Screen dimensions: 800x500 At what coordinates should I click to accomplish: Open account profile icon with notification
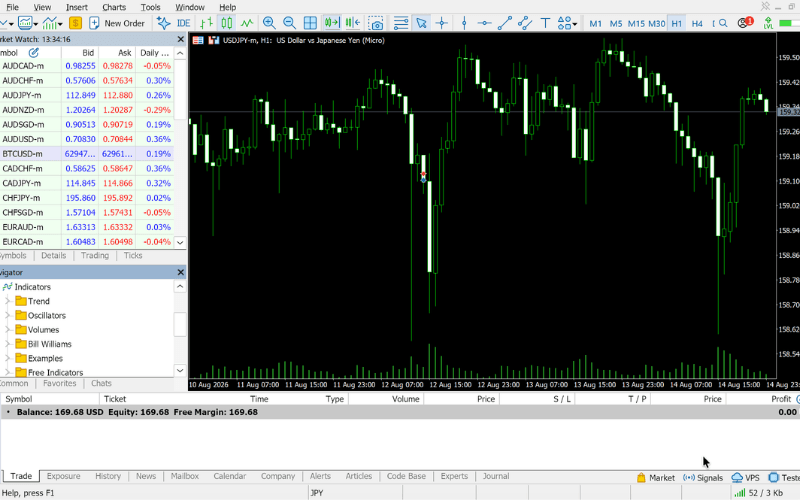(745, 22)
